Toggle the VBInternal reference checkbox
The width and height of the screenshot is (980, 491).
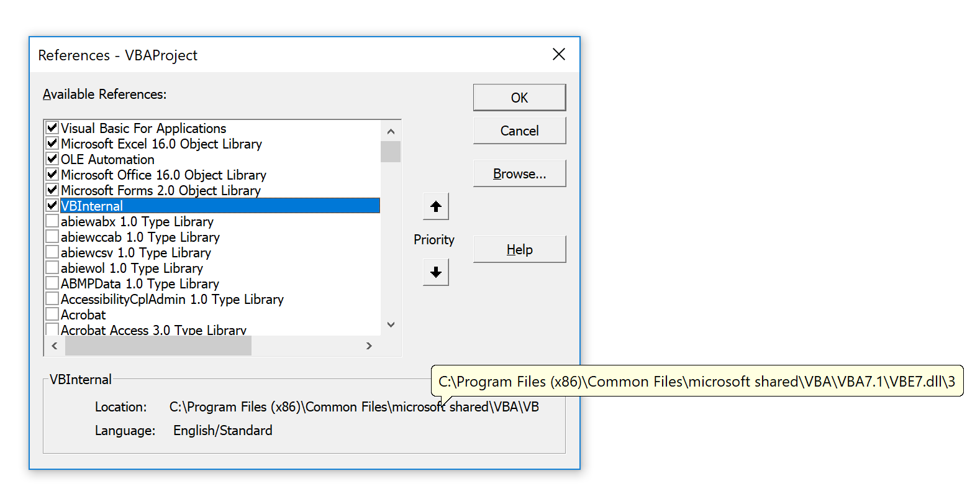point(52,205)
